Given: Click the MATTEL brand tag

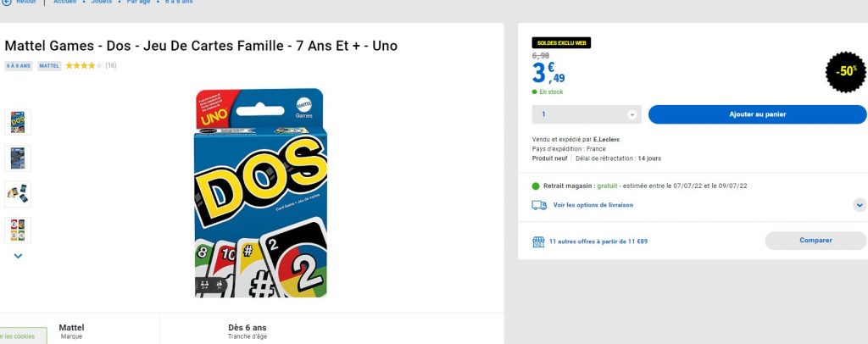Looking at the screenshot, I should pos(49,65).
